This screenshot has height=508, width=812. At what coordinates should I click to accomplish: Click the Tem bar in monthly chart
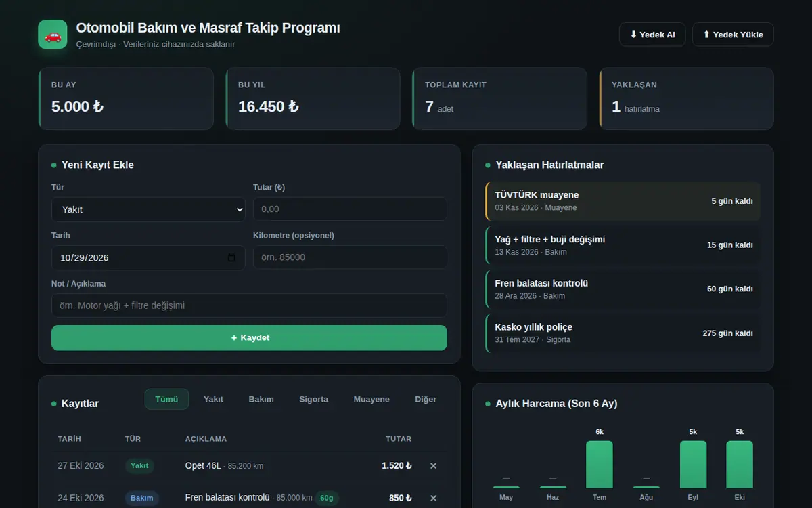click(600, 465)
